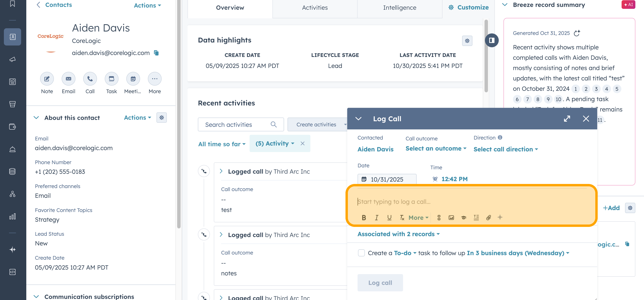Click the insert image icon
644x300 pixels.
[451, 217]
